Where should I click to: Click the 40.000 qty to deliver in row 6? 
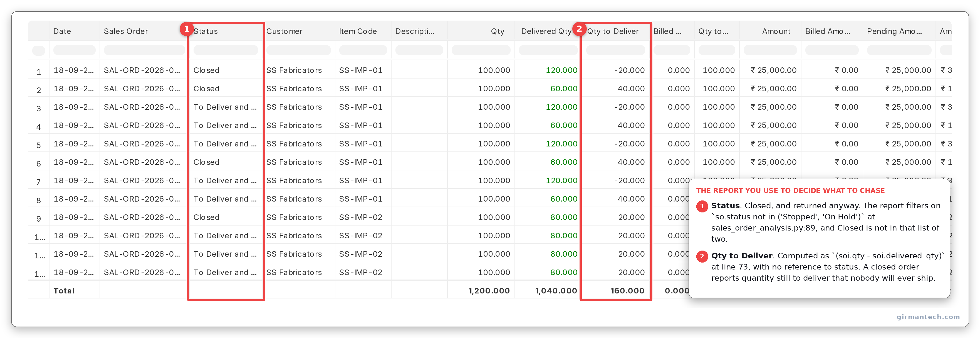[x=631, y=162]
